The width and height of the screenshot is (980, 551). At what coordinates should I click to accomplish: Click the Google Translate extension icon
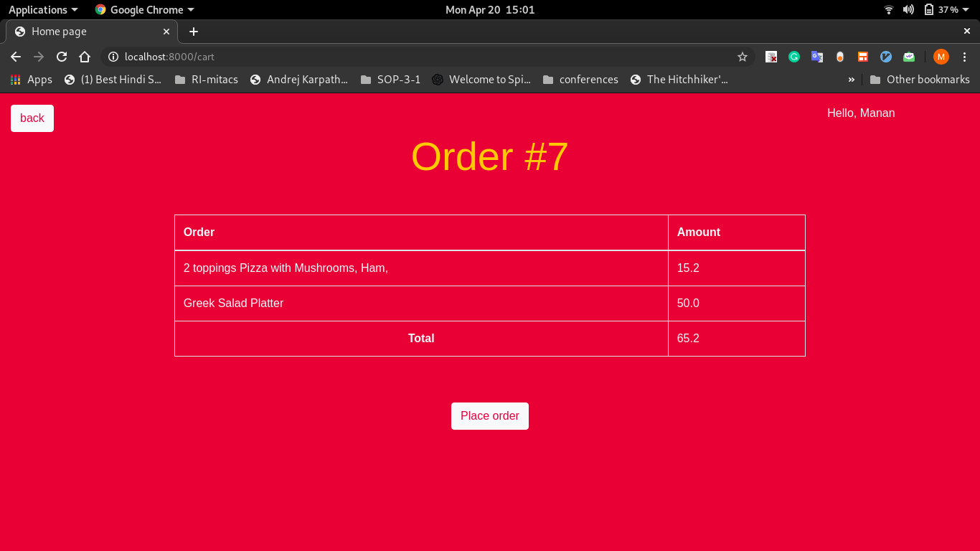point(817,57)
